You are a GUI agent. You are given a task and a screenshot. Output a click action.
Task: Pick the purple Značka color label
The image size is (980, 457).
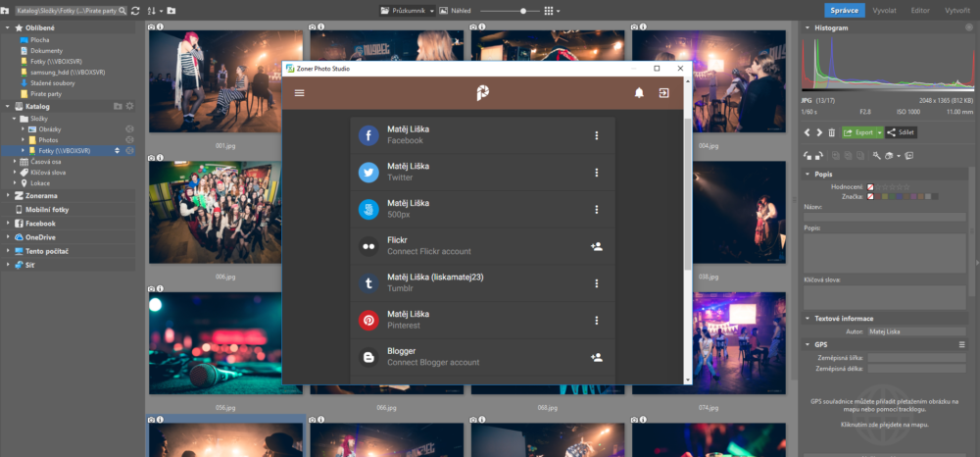[913, 196]
